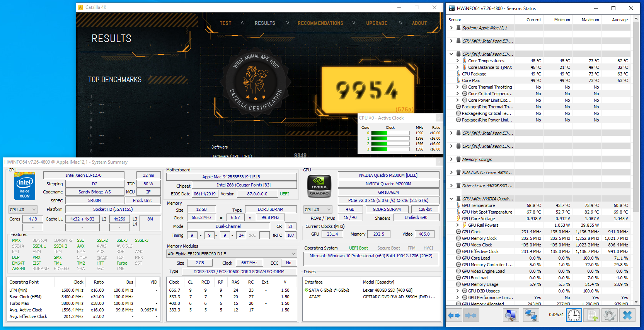Click the Average column header
The height and width of the screenshot is (330, 644).
[x=616, y=20]
